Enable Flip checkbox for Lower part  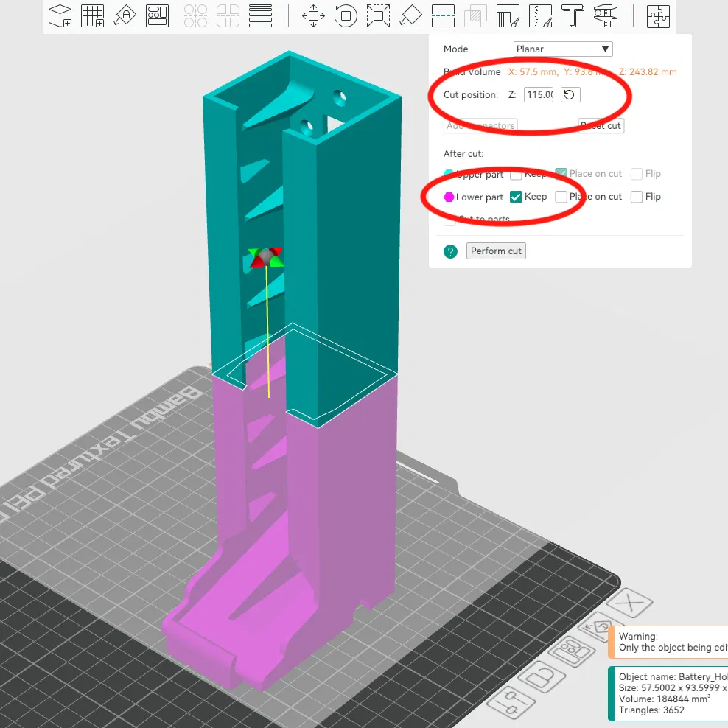tap(637, 197)
